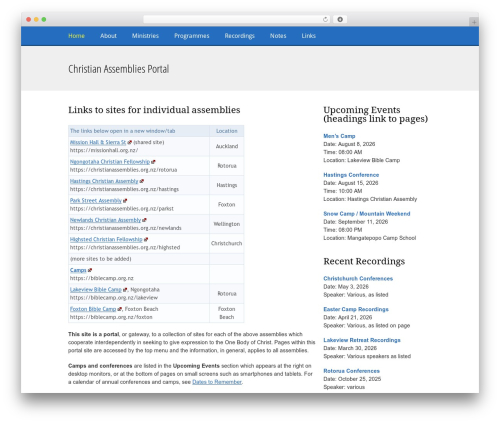This screenshot has height=423, width=500.
Task: Select the Hastings location cell
Action: coord(227,185)
